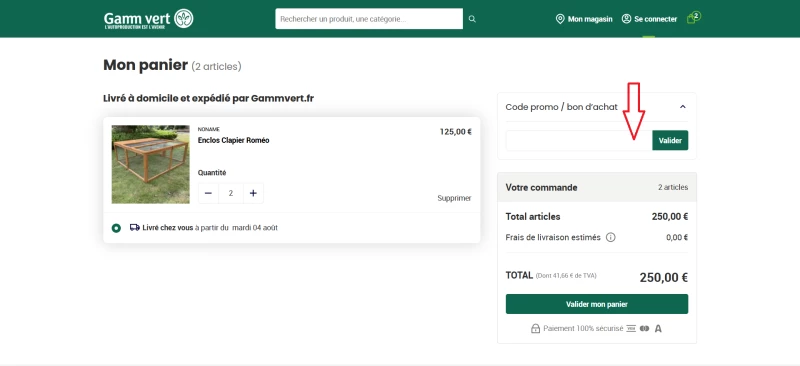Click the Mastercard payment icon
Viewport: 800px width, 366px height.
tap(644, 328)
